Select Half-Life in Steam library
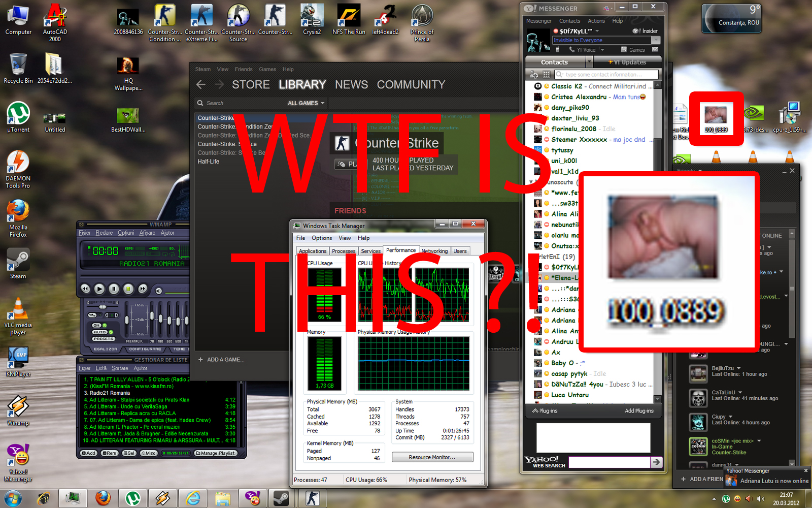812x508 pixels. point(209,162)
